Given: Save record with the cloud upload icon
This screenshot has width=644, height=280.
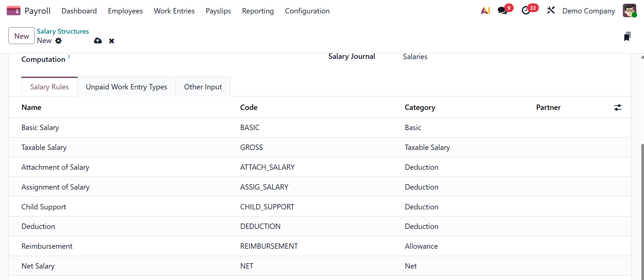Looking at the screenshot, I should (98, 41).
